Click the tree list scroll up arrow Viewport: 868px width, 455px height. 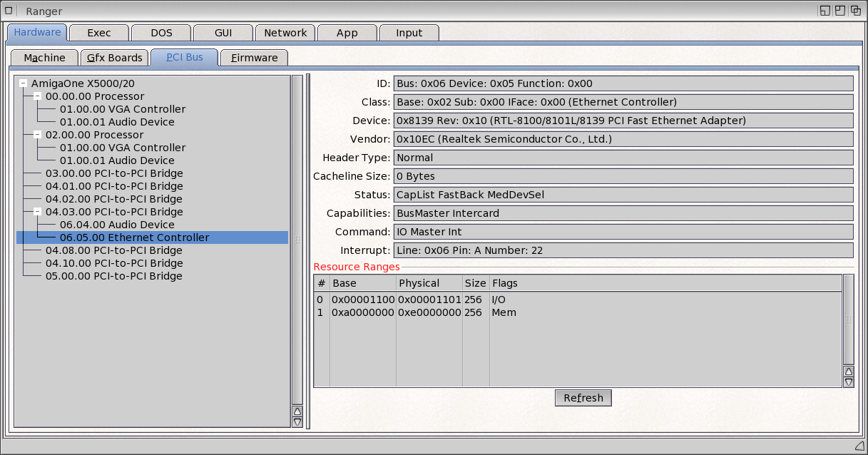click(297, 411)
